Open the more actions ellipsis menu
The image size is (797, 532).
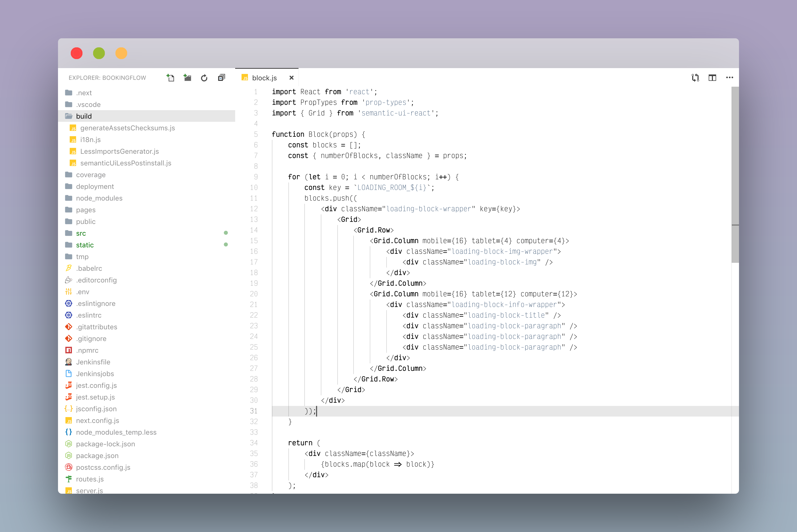[729, 78]
